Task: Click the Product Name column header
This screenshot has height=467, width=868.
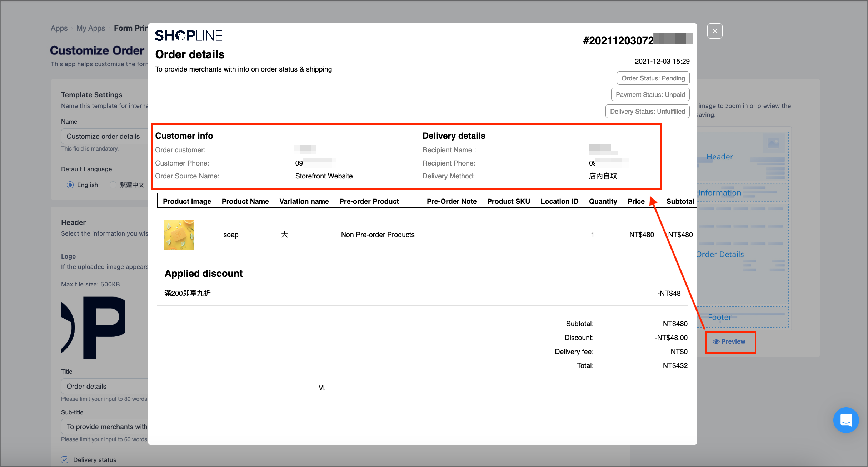Action: [x=245, y=201]
